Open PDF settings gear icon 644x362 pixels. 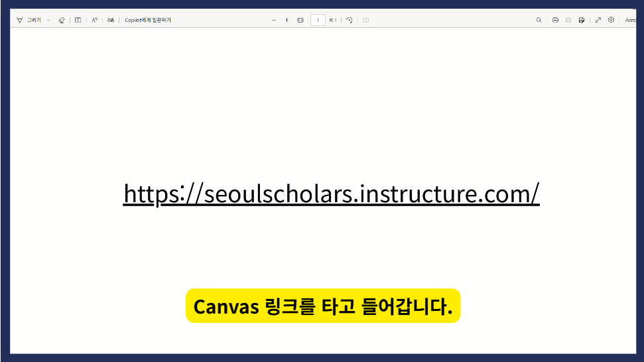(612, 21)
